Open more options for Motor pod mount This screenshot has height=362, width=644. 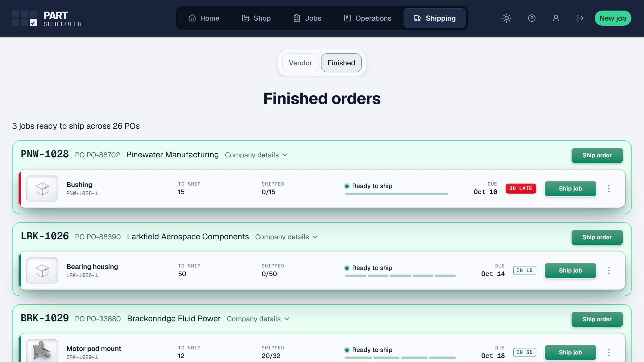[x=609, y=352]
